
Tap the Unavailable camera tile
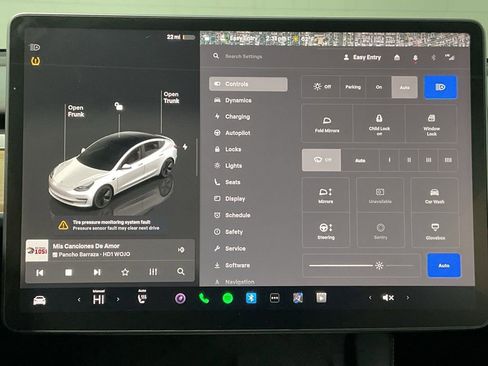(380, 195)
